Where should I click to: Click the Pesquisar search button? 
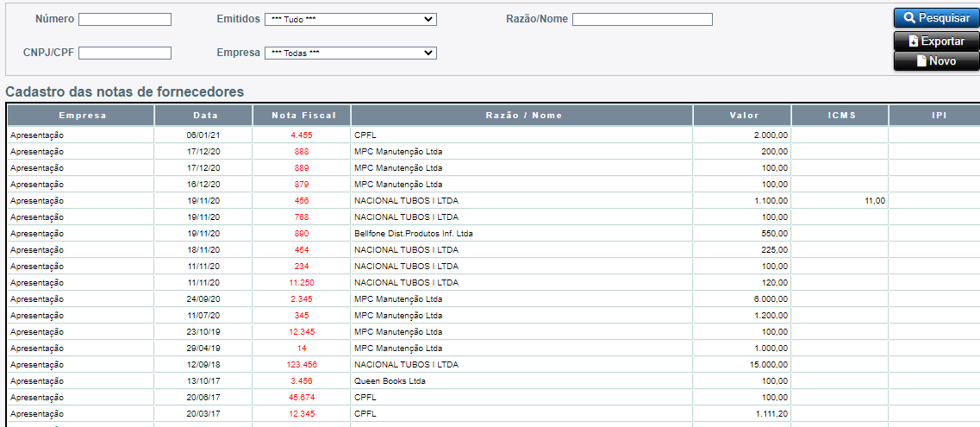pos(937,18)
